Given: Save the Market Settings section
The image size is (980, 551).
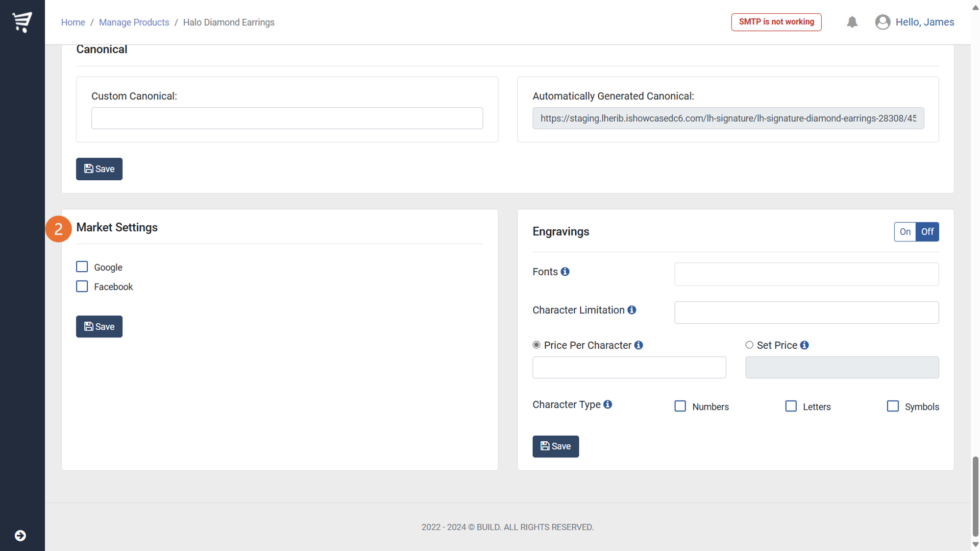Looking at the screenshot, I should point(99,326).
